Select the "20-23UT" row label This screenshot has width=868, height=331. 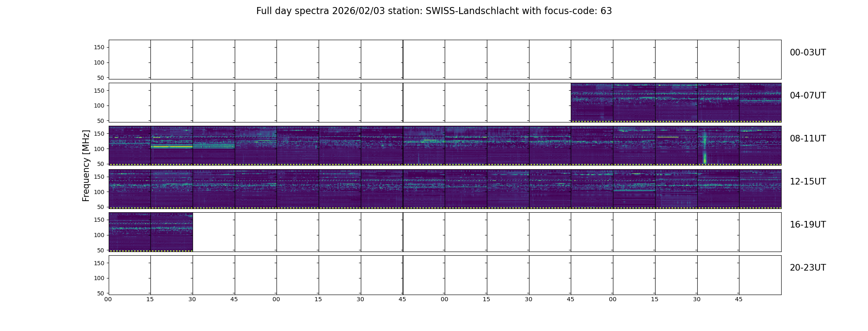click(808, 268)
